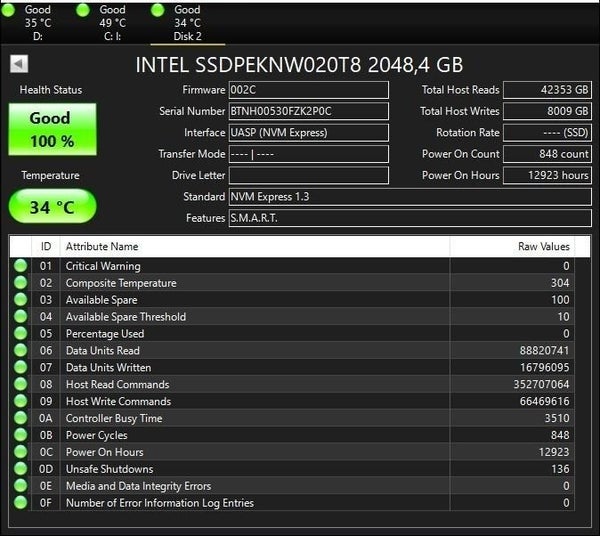Click the Firmware field showing 002C
The height and width of the screenshot is (536, 600).
pyautogui.click(x=308, y=90)
